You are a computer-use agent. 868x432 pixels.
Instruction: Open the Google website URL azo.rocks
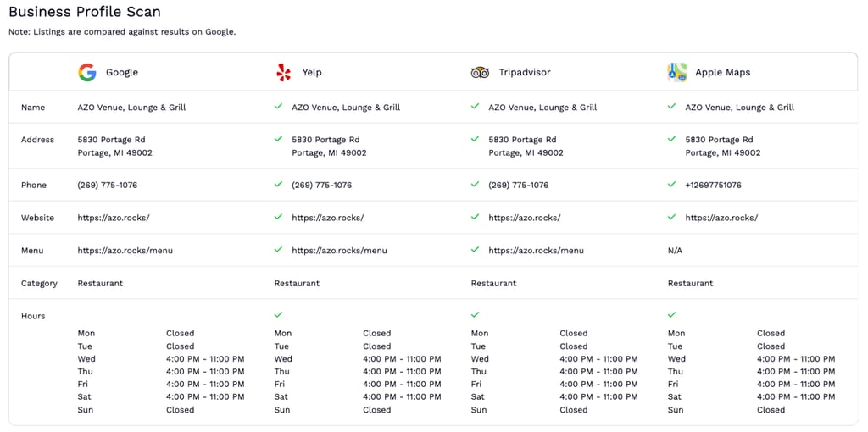click(x=114, y=218)
